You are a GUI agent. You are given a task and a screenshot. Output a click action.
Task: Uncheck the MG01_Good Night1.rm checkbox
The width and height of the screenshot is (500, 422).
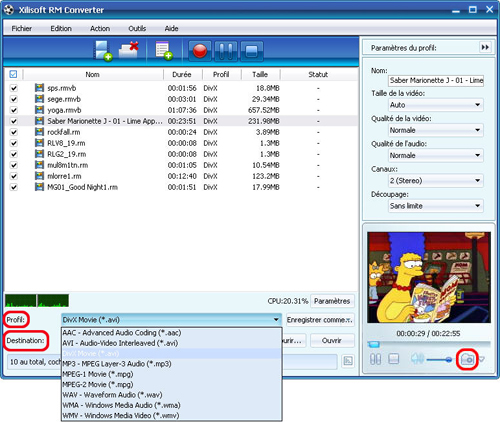[x=14, y=187]
